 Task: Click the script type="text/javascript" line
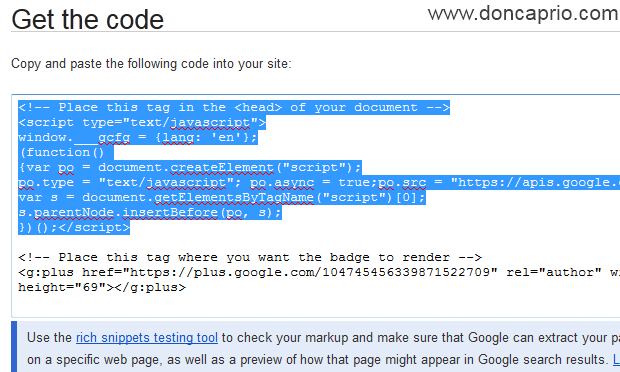coord(142,123)
